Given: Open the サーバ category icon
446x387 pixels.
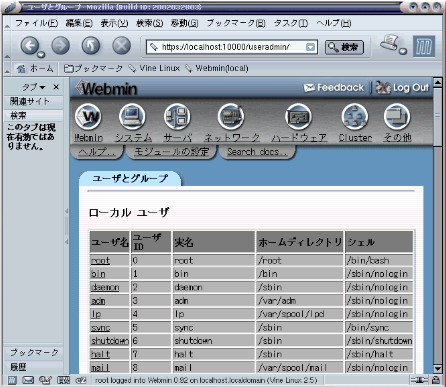Looking at the screenshot, I should click(177, 117).
